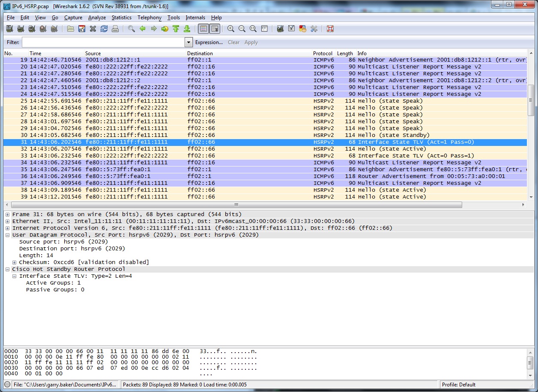Reset zoom to normal size icon
Image resolution: width=538 pixels, height=392 pixels.
click(x=253, y=29)
